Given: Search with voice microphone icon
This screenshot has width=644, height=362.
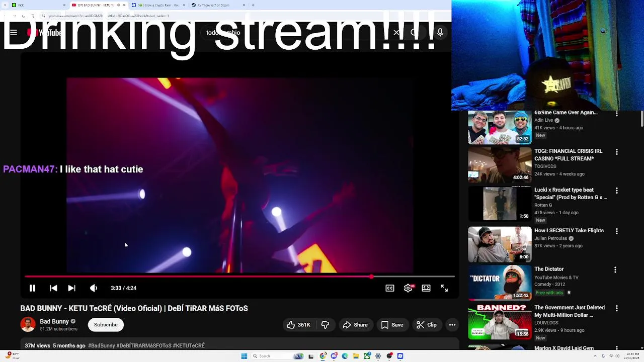Looking at the screenshot, I should point(440,33).
